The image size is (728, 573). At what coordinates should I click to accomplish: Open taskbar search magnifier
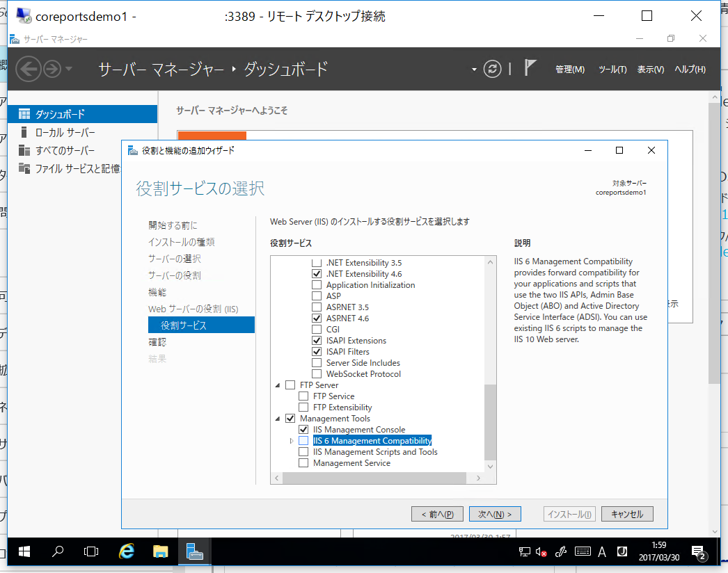click(58, 551)
